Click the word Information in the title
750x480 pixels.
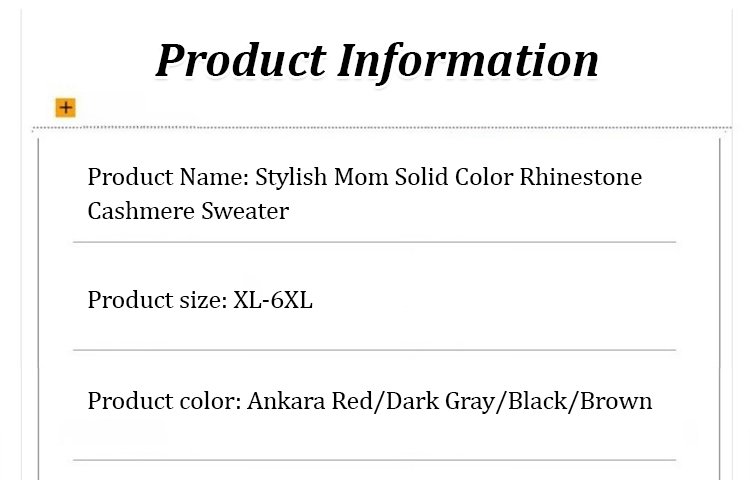point(467,60)
